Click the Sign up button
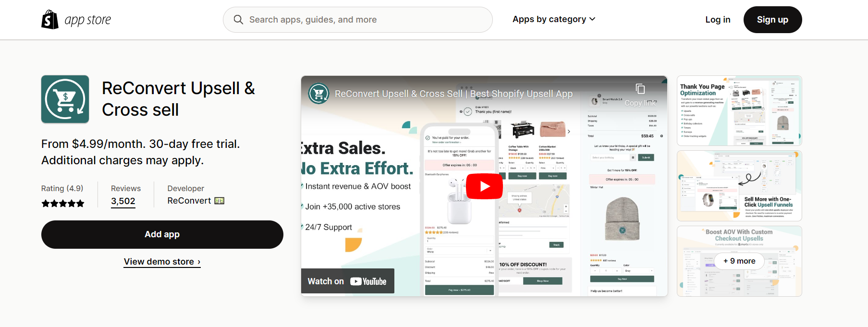This screenshot has width=868, height=327. (x=772, y=20)
